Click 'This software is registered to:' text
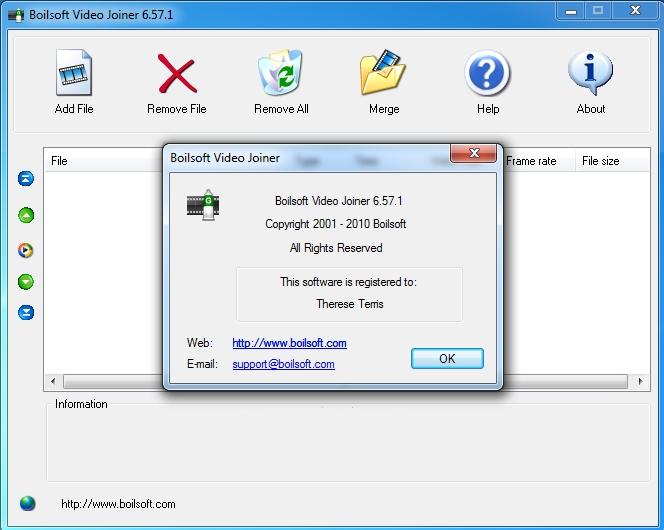The height and width of the screenshot is (530, 664). [x=349, y=282]
